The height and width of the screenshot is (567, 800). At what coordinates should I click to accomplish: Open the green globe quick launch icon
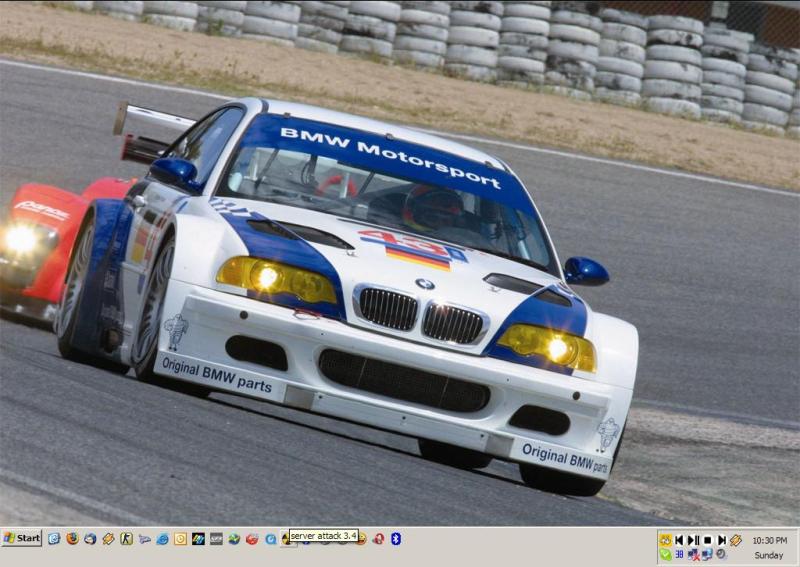tap(234, 538)
